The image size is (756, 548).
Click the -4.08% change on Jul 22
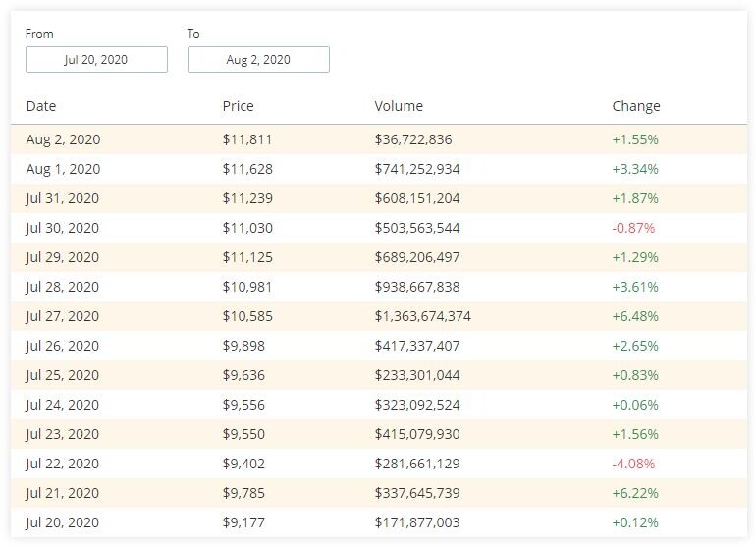click(633, 464)
